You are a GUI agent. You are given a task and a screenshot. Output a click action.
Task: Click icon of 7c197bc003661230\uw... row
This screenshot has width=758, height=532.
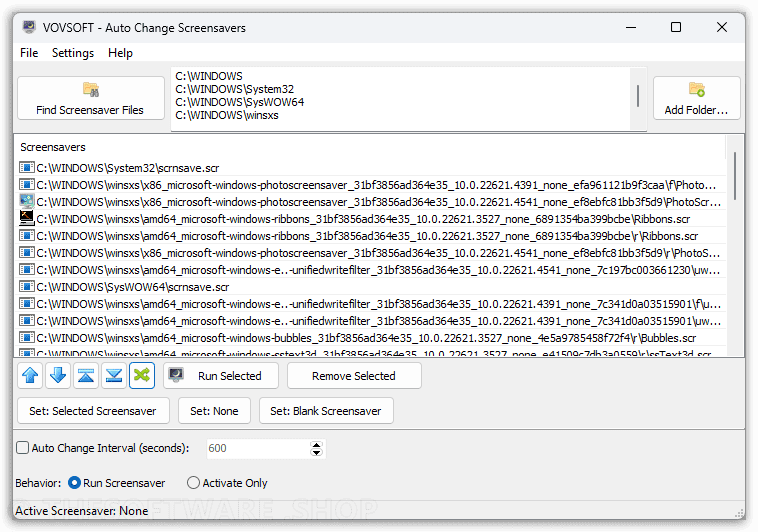(x=27, y=269)
